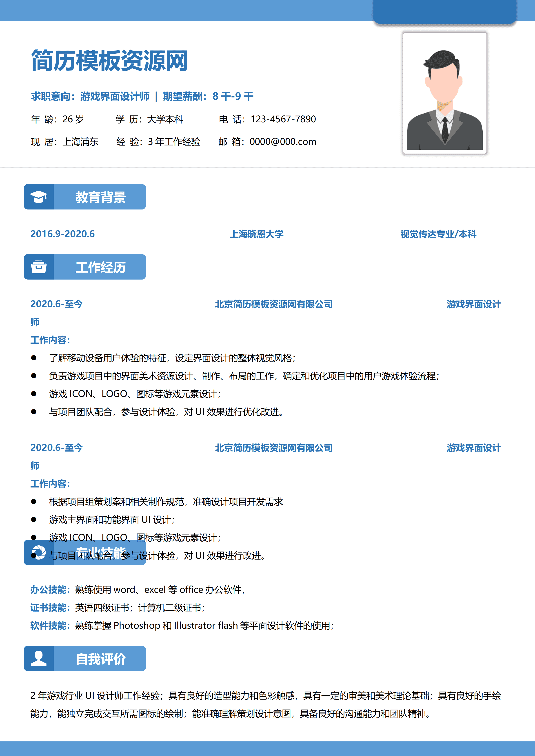This screenshot has height=756, width=535.
Task: Select the briefcase icon next to 工作经历
Action: pos(39,267)
